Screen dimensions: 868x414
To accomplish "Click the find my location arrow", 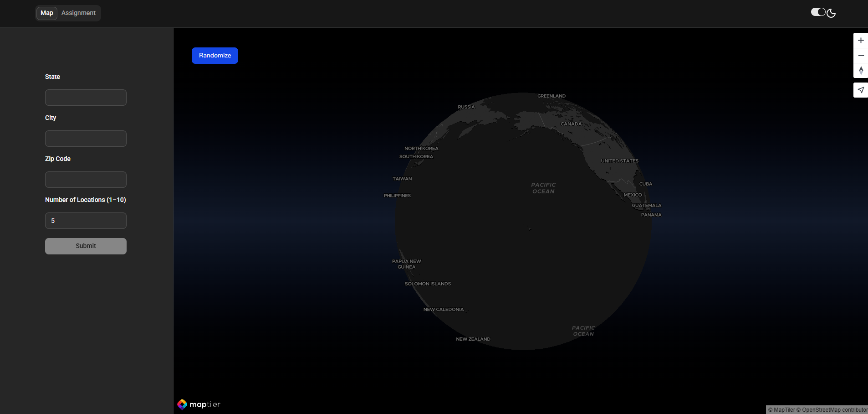I will pos(860,90).
